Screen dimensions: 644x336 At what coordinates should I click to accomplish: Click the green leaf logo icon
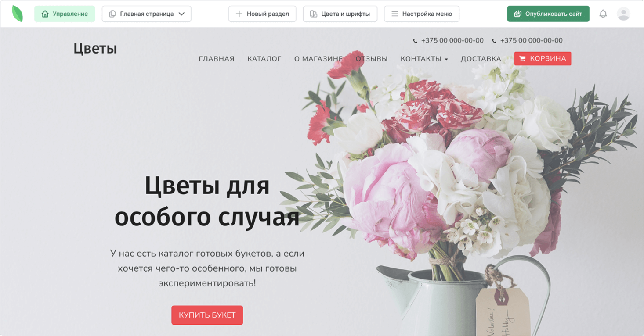(18, 14)
